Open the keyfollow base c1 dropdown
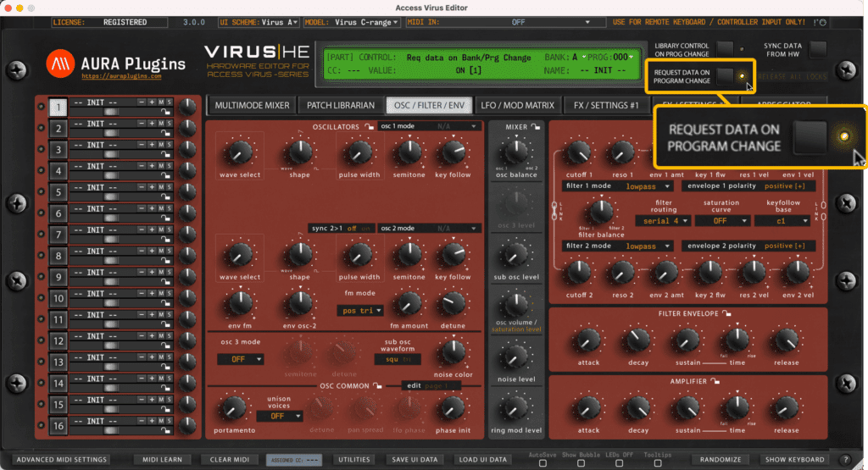 (783, 221)
